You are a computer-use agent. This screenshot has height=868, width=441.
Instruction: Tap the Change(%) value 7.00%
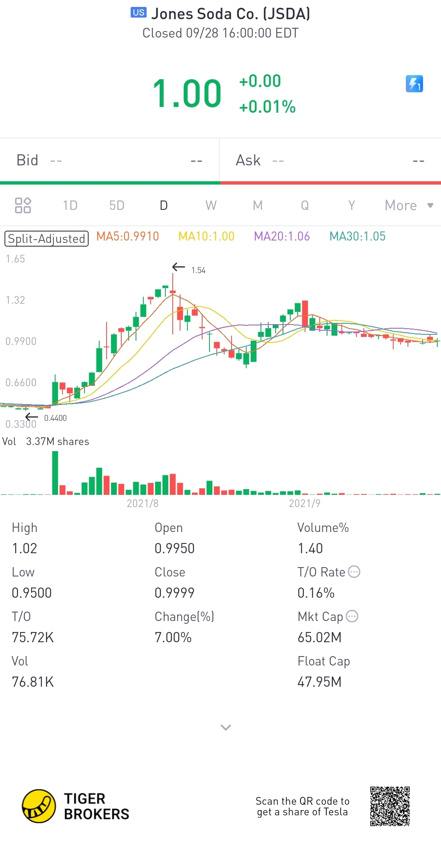[x=173, y=637]
